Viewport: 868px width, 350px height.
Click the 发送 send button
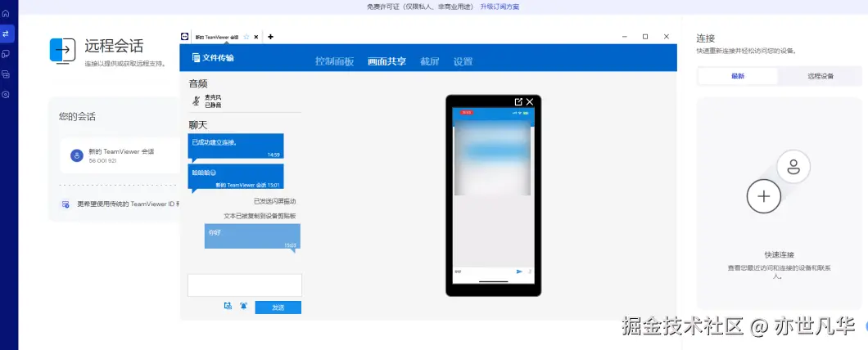[x=278, y=307]
